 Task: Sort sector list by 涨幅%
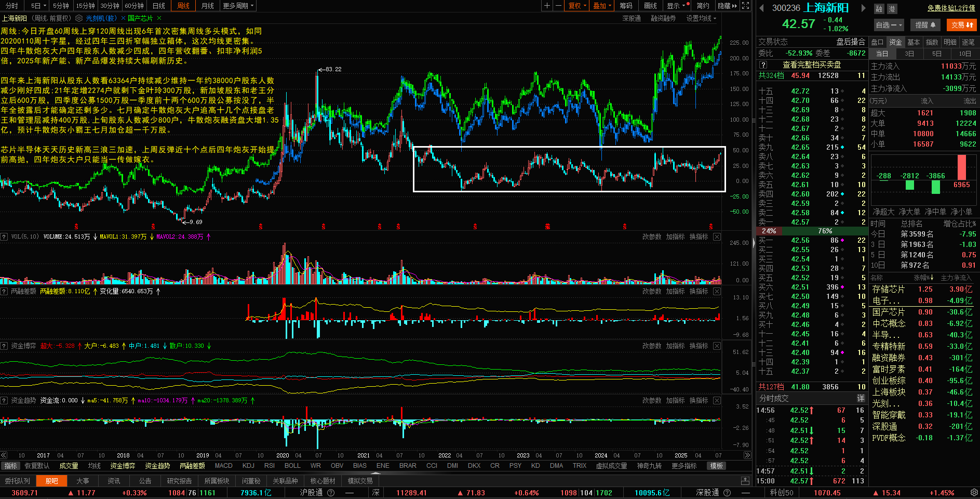pyautogui.click(x=924, y=278)
